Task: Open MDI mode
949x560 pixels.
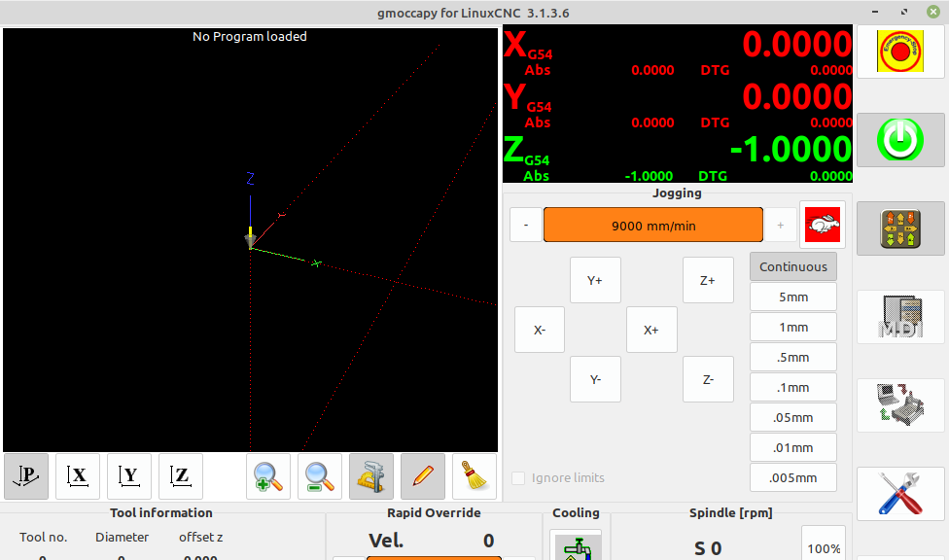Action: tap(900, 317)
